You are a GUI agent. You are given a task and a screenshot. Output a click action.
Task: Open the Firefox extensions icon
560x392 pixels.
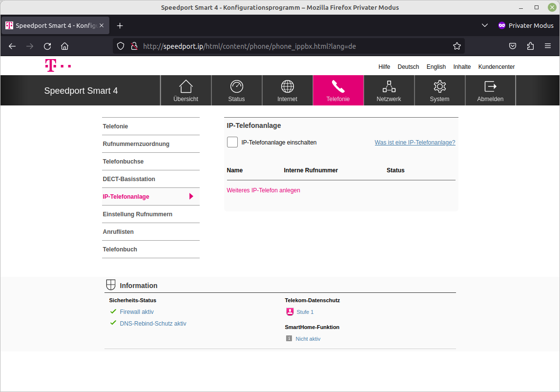[x=530, y=46]
